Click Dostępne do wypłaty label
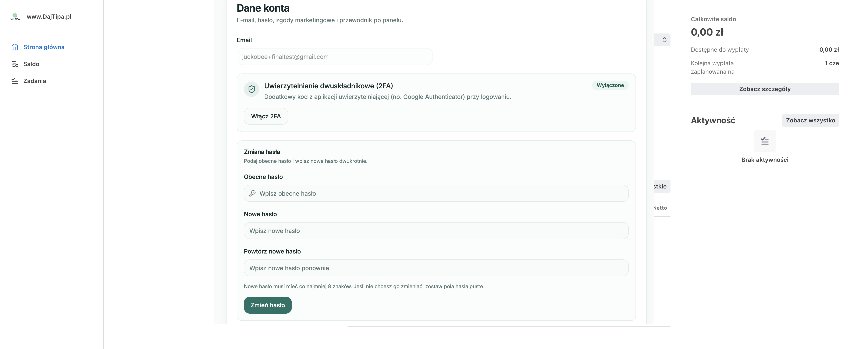Screen dimensions: 868x349 point(720,50)
